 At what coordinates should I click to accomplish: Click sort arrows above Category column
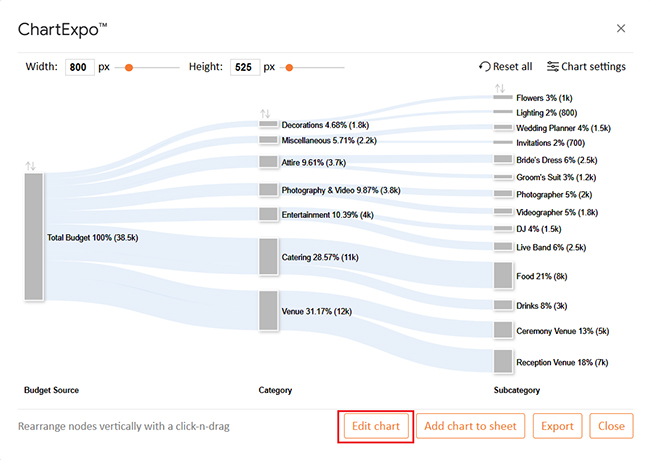click(265, 114)
